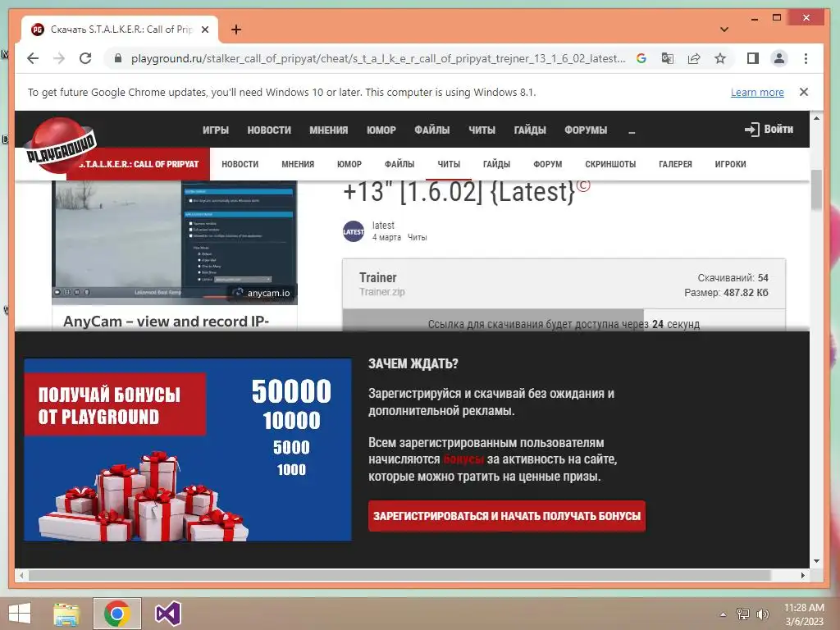This screenshot has width=840, height=630.
Task: Click red бонусы link in text
Action: coord(463,459)
